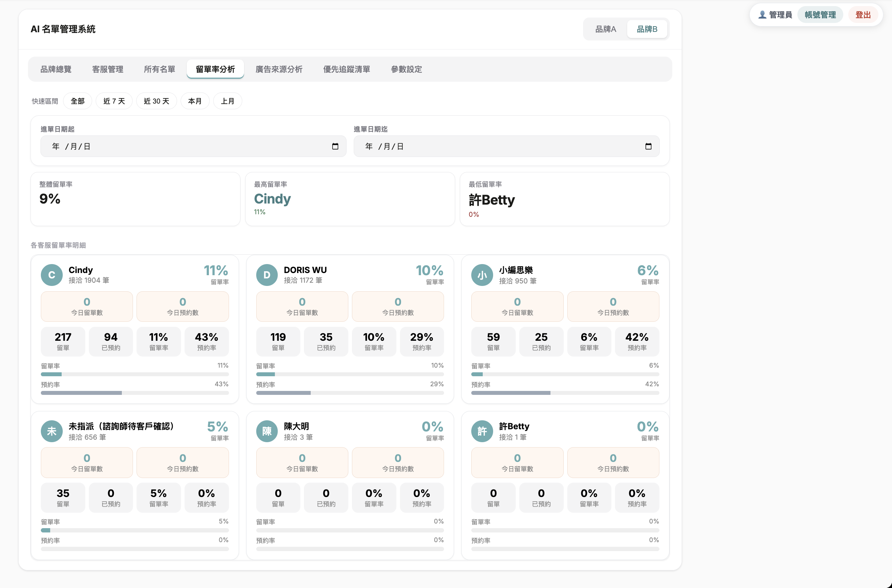Click Cindy's 今日預約數 box

point(183,306)
